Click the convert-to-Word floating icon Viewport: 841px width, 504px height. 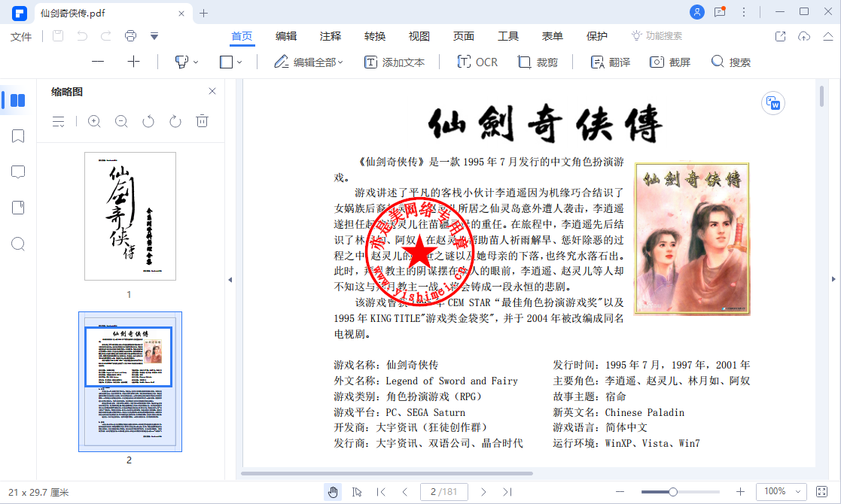coord(773,103)
